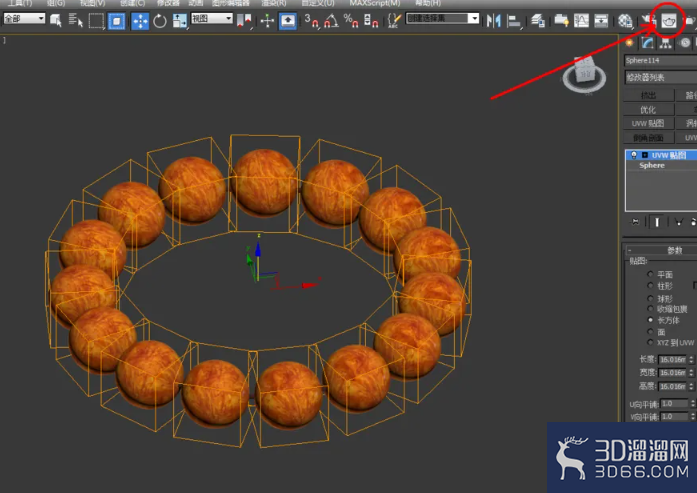Click the 优化 modifier button
This screenshot has width=697, height=493.
click(648, 110)
